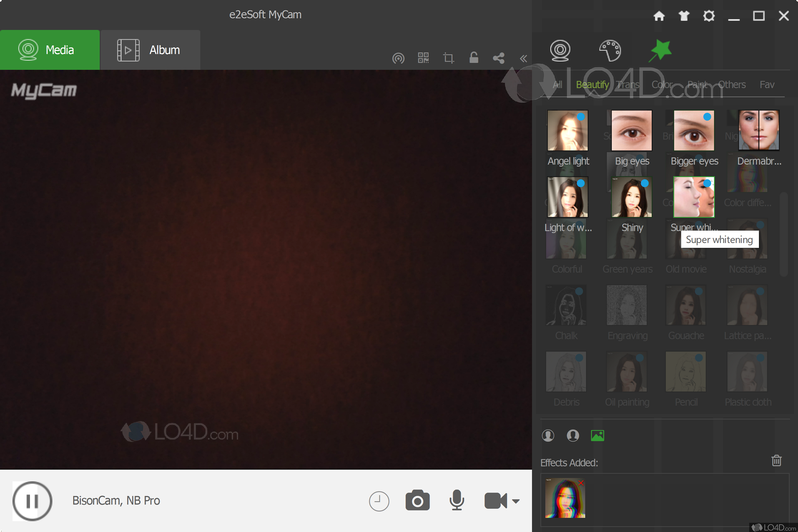This screenshot has height=532, width=798.
Task: Expand the video record dropdown arrow
Action: click(x=516, y=501)
